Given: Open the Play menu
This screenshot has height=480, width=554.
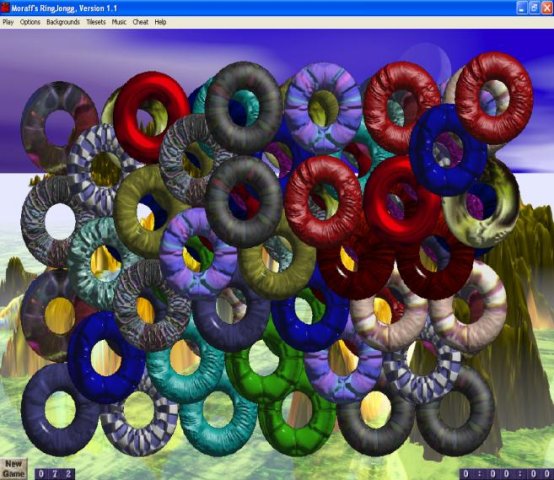Looking at the screenshot, I should click(8, 22).
